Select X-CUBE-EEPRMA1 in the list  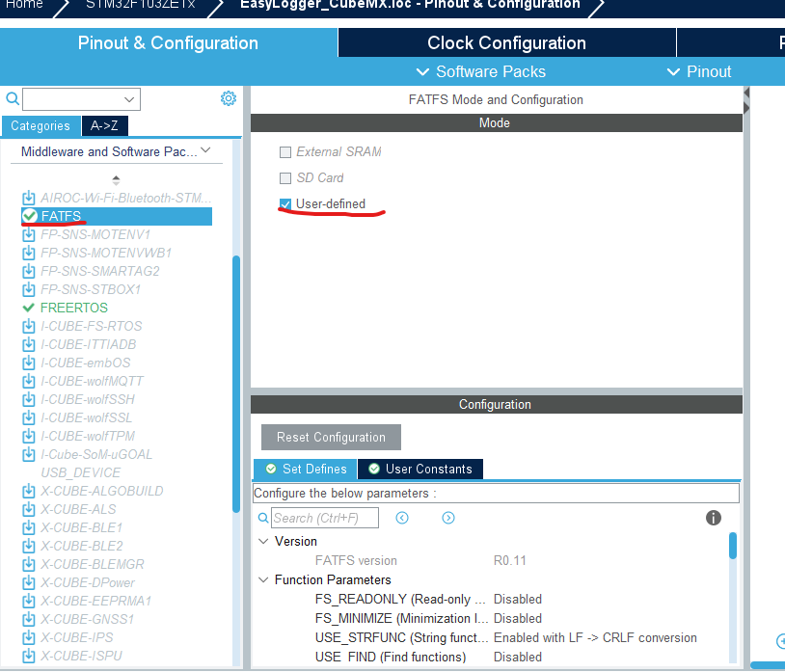[96, 601]
